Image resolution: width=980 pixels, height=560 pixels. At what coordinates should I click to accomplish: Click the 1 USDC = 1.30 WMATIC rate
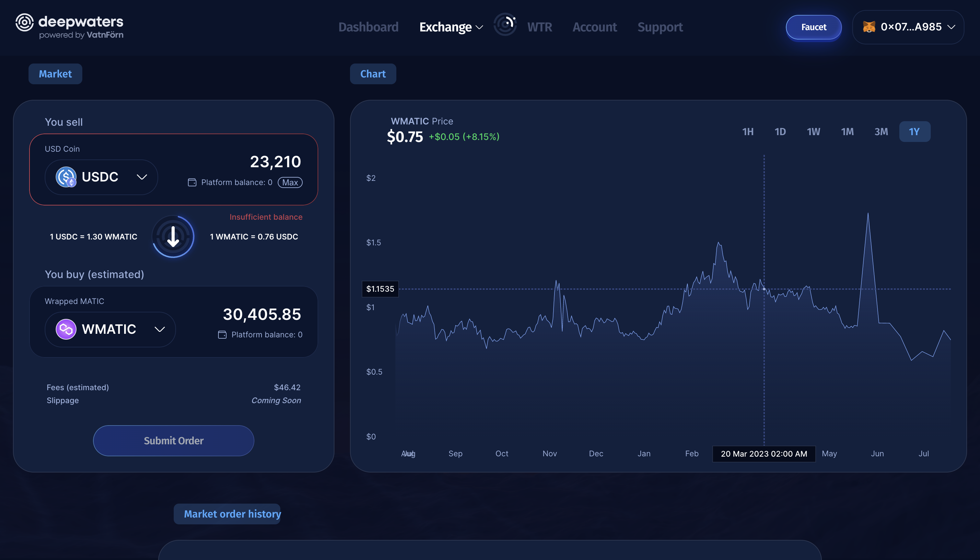point(93,237)
